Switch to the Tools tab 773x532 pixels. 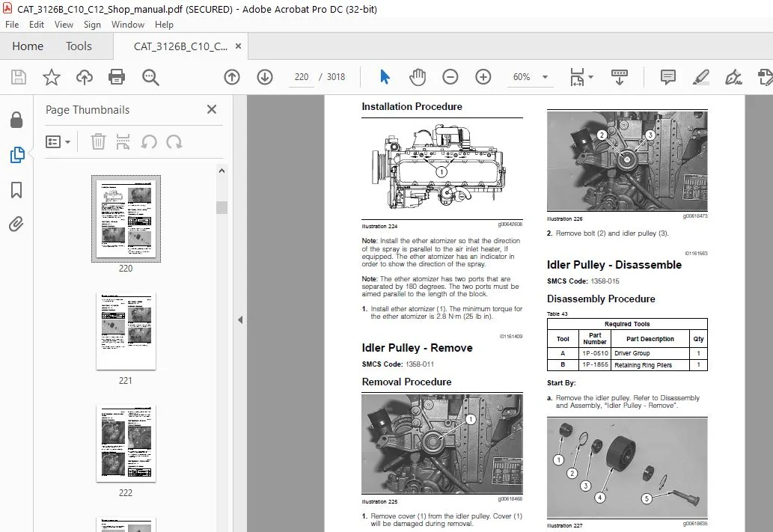click(79, 46)
